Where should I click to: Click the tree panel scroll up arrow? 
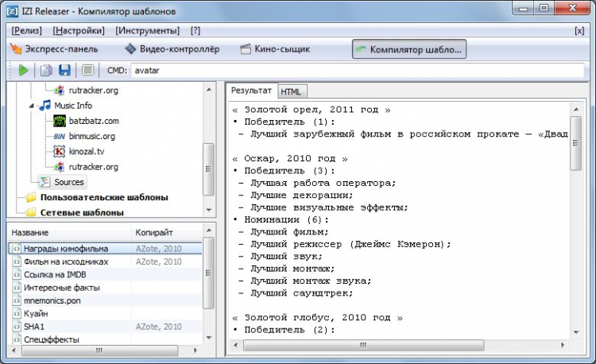pyautogui.click(x=209, y=90)
